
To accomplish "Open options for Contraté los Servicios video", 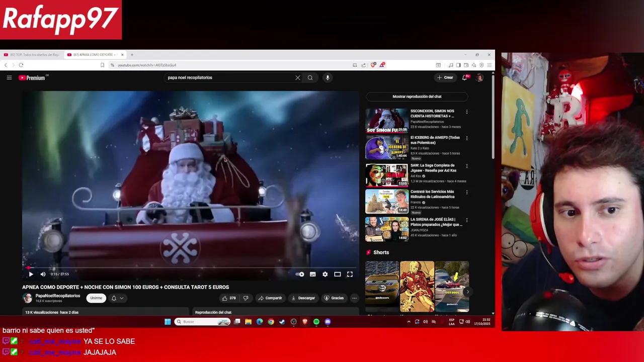I will [466, 193].
